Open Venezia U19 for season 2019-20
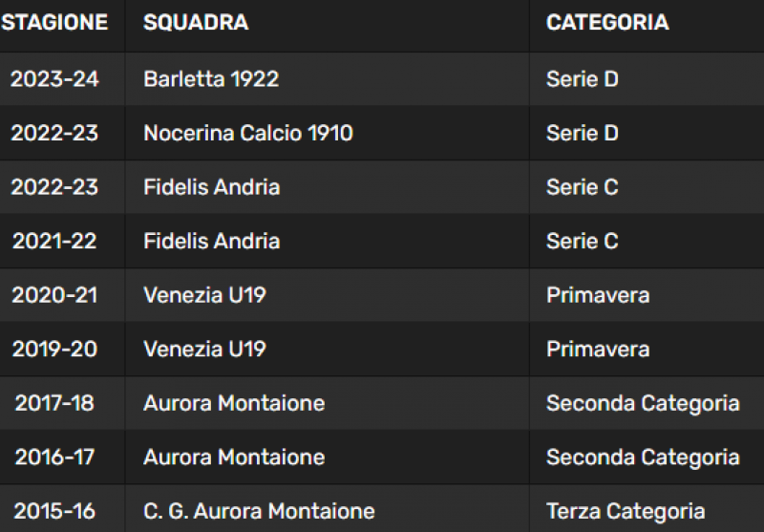The height and width of the screenshot is (532, 764). pos(204,350)
